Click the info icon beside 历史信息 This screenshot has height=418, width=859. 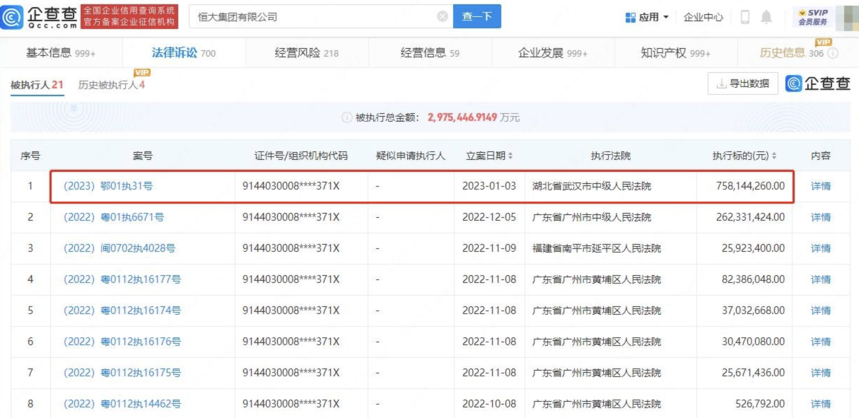(x=833, y=54)
